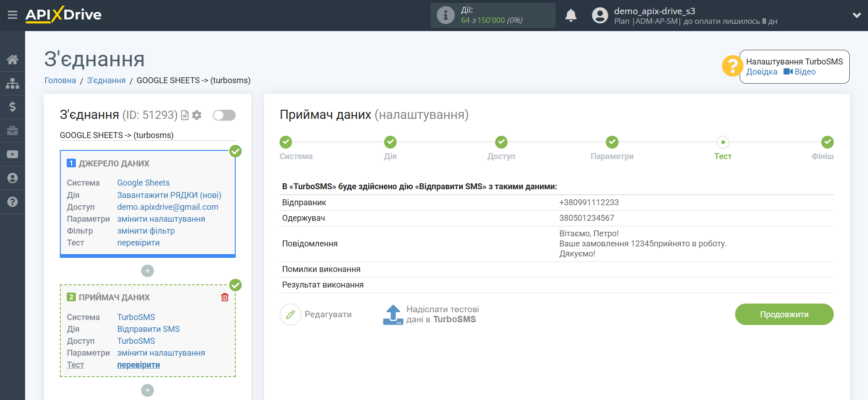Open the Відео tutorial link
The image size is (868, 400).
tap(799, 72)
